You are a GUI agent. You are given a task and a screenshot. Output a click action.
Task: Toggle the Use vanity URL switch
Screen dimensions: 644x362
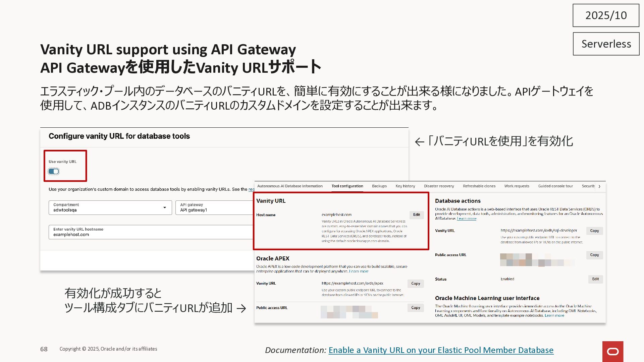click(54, 172)
